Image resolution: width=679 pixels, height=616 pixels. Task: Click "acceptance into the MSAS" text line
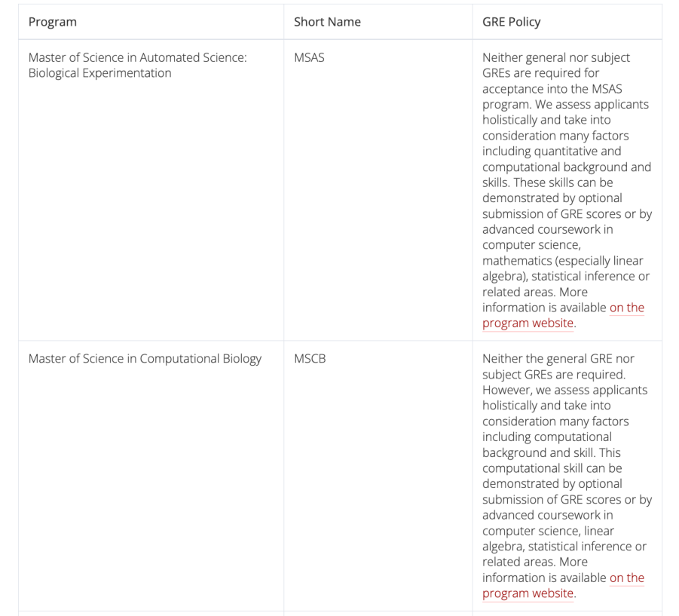tap(552, 89)
